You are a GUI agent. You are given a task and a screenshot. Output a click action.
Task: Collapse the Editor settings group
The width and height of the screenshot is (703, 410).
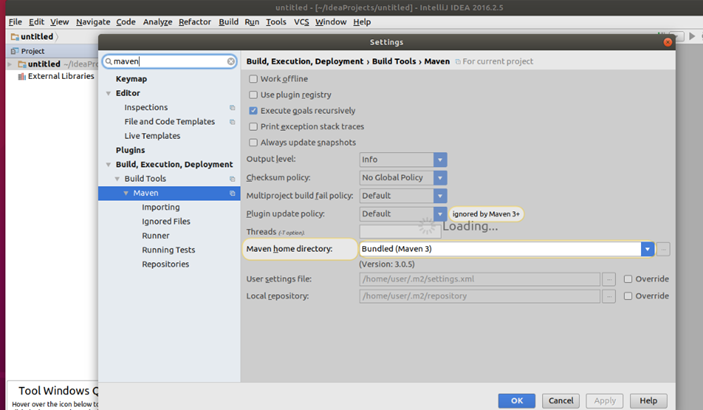(x=108, y=93)
